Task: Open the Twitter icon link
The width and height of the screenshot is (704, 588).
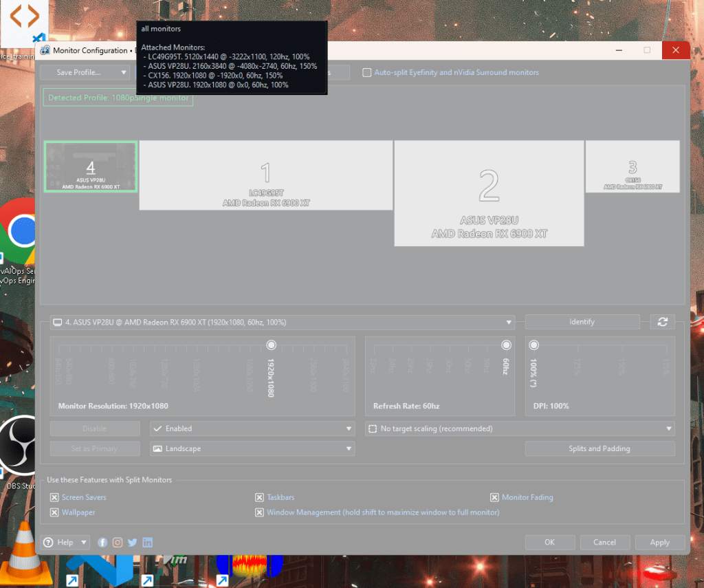Action: click(133, 542)
